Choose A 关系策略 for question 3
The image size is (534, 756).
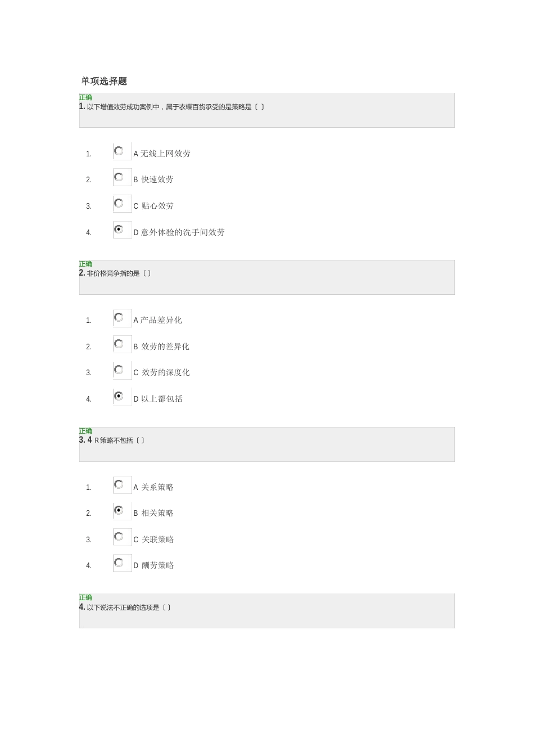pos(119,484)
